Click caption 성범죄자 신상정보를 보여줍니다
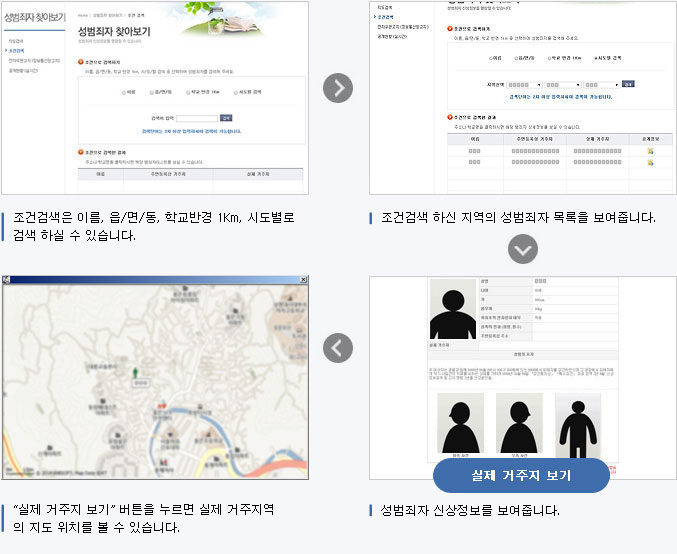This screenshot has width=677, height=554. click(x=470, y=510)
